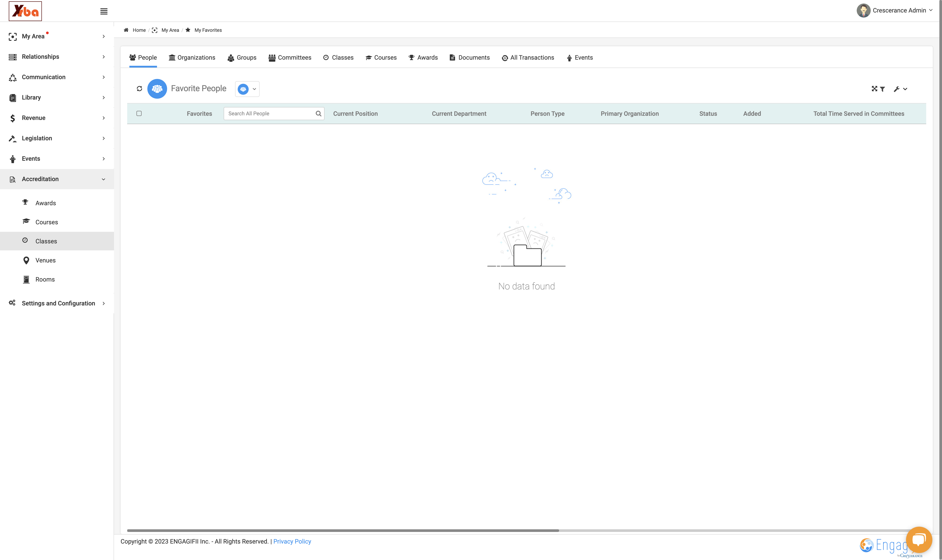Switch to the All Transactions tab
The height and width of the screenshot is (560, 942).
[x=528, y=57]
